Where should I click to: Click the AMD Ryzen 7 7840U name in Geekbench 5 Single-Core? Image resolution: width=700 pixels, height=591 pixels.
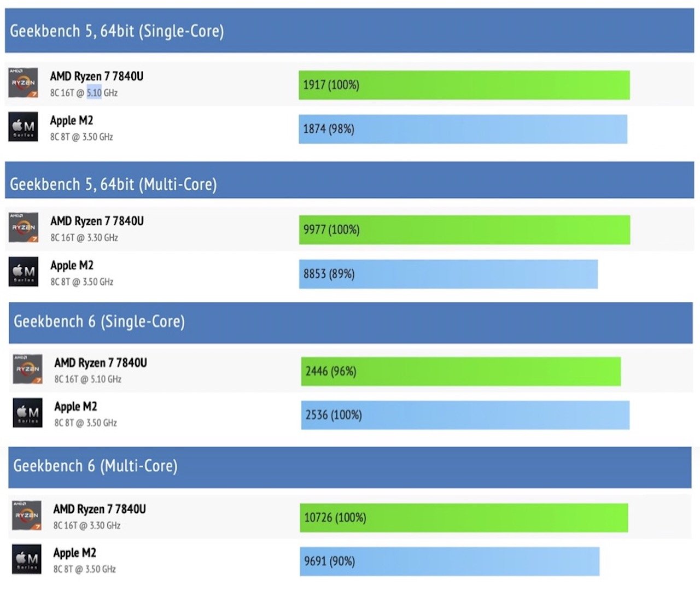(97, 77)
